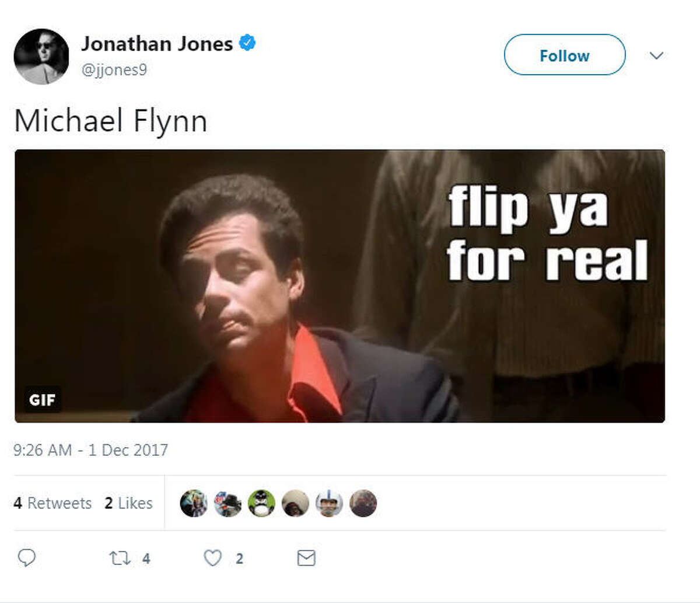Click the 4 Retweets label
700x603 pixels.
pos(52,503)
